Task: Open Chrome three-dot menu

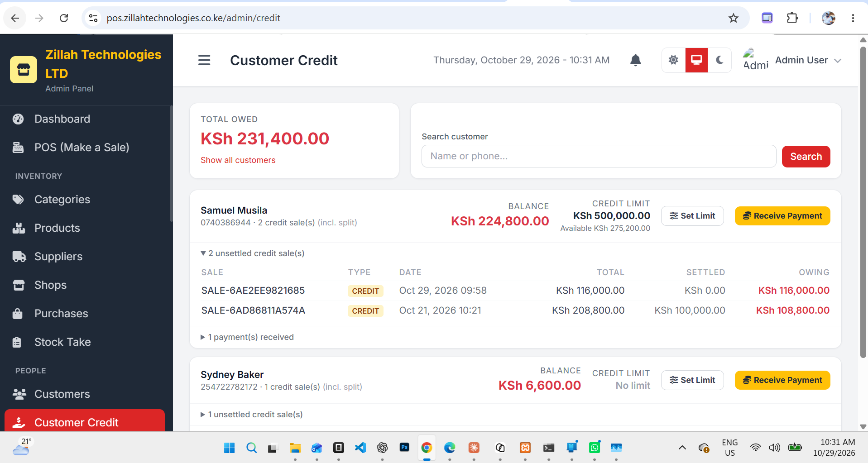Action: point(853,18)
